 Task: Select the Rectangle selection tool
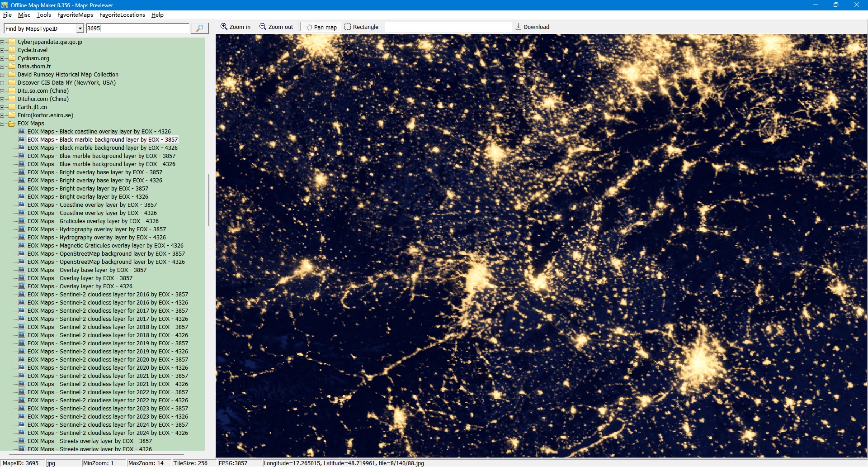pos(348,27)
